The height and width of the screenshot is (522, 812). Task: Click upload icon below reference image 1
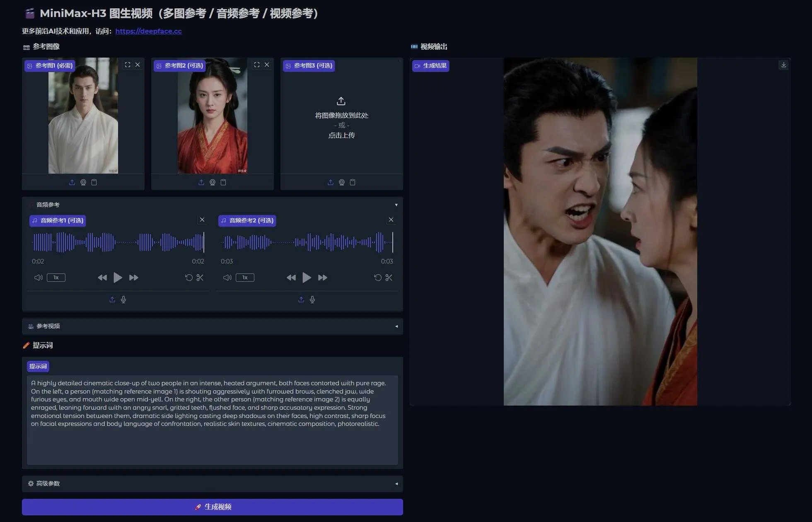point(72,182)
